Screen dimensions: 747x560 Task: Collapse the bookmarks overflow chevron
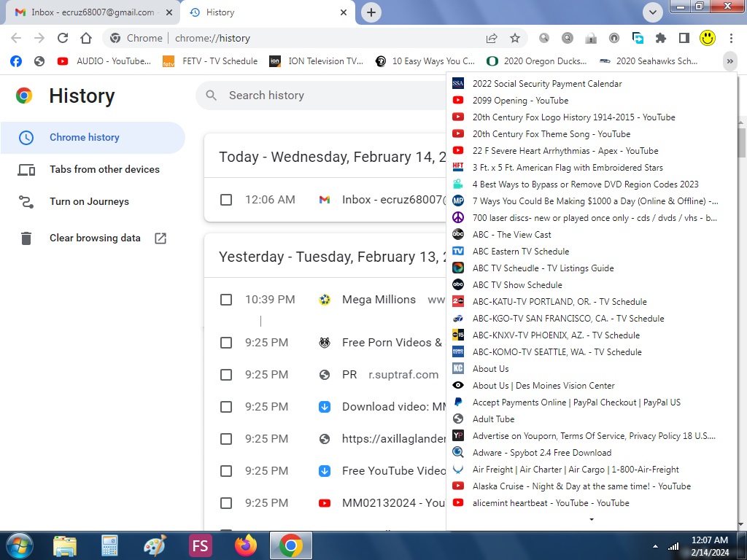point(729,61)
